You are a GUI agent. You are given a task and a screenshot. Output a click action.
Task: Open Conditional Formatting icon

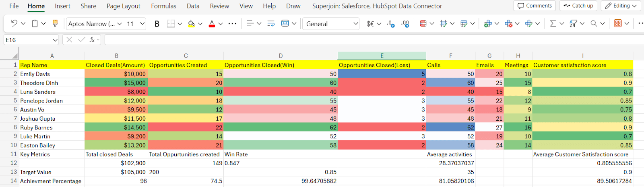423,24
